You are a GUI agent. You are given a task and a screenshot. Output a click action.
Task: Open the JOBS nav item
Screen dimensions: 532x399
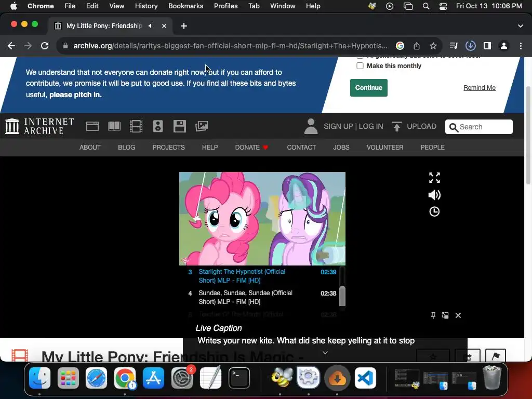point(341,147)
